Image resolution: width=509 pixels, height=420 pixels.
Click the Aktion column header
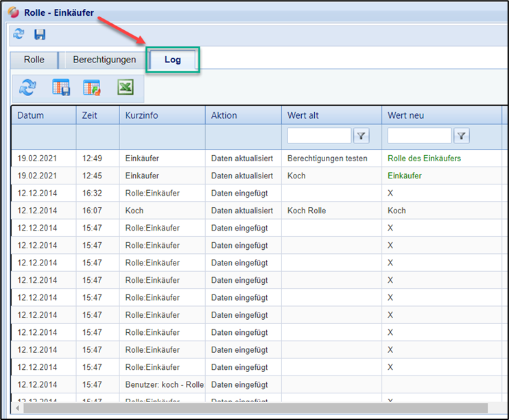[224, 115]
